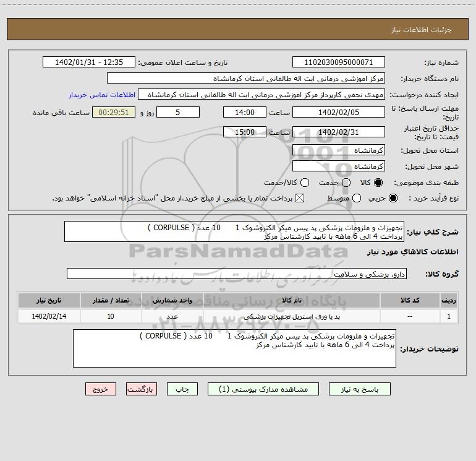Viewport: 476px width, 461px height.
Task: Click the اطلاعات کالاهای مورد نیاز heading
Action: tap(412, 252)
